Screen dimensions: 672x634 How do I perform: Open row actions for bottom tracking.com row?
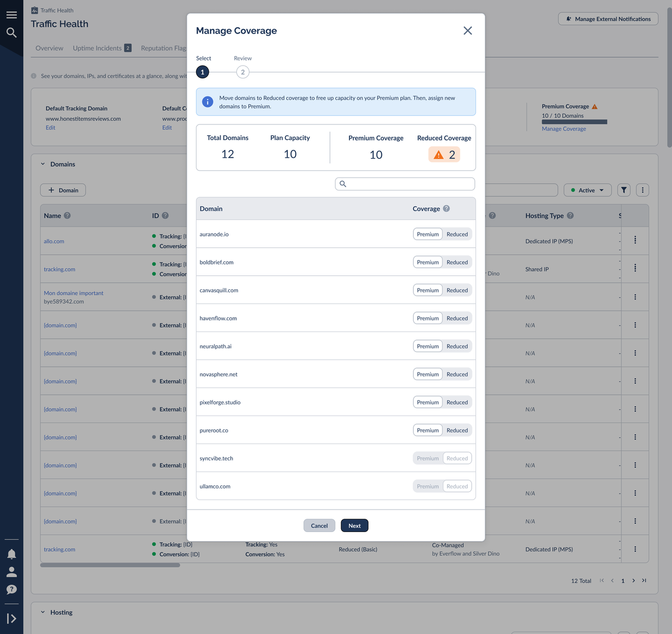click(x=635, y=549)
